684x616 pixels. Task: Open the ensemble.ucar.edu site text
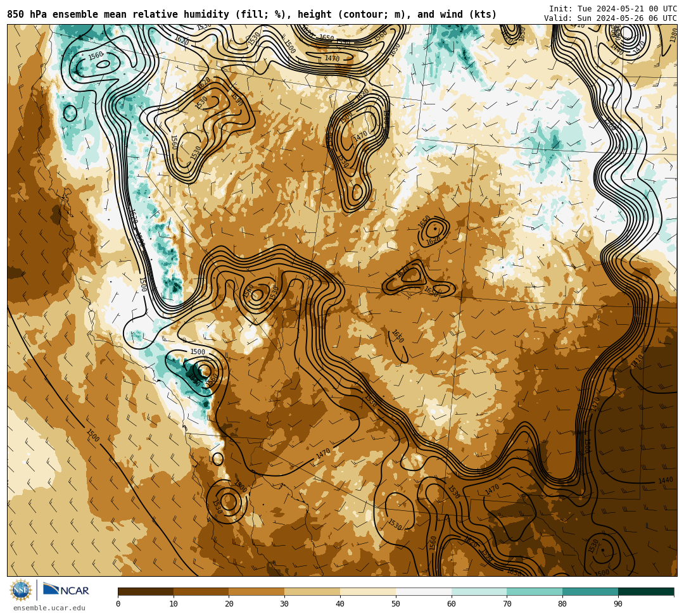click(49, 608)
